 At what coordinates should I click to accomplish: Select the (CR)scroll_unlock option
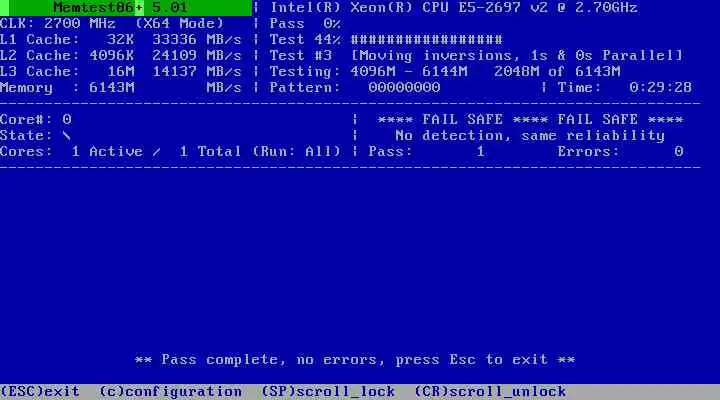point(490,392)
